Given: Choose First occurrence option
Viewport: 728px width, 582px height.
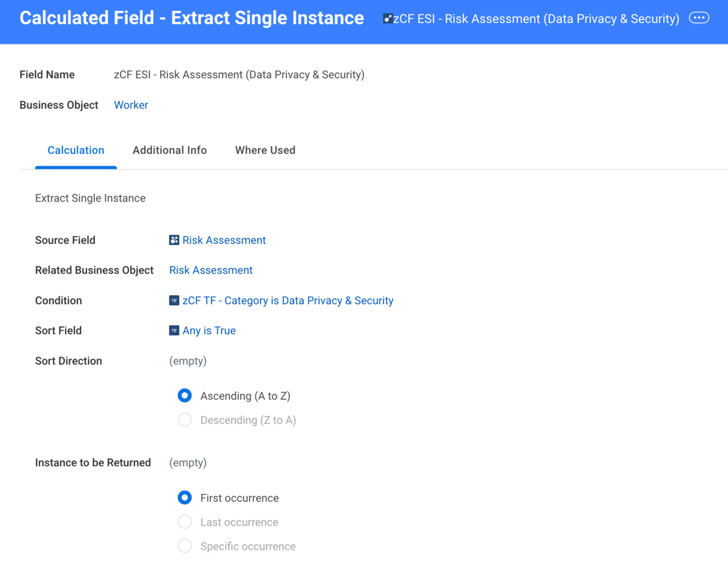Looking at the screenshot, I should [x=185, y=498].
